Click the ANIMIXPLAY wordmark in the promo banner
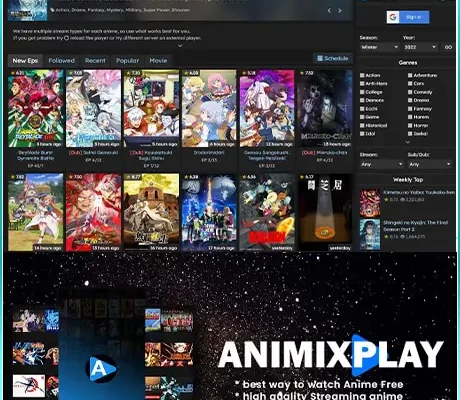 click(331, 354)
